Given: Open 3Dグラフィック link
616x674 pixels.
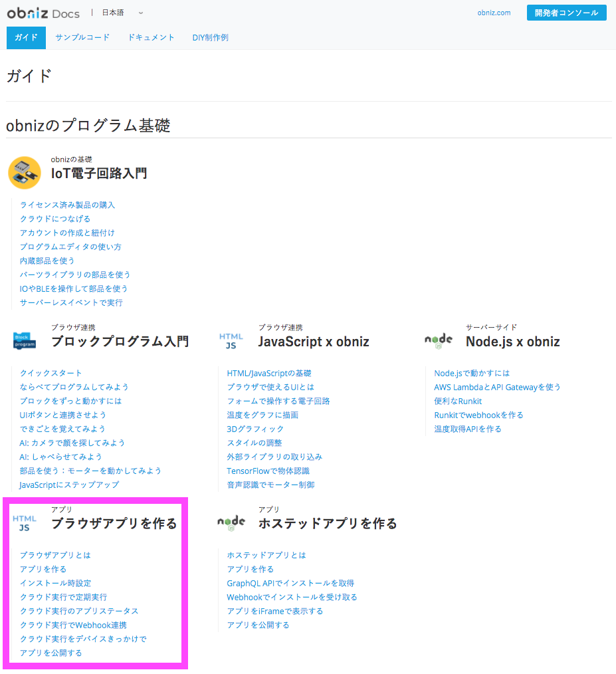Looking at the screenshot, I should coord(255,429).
